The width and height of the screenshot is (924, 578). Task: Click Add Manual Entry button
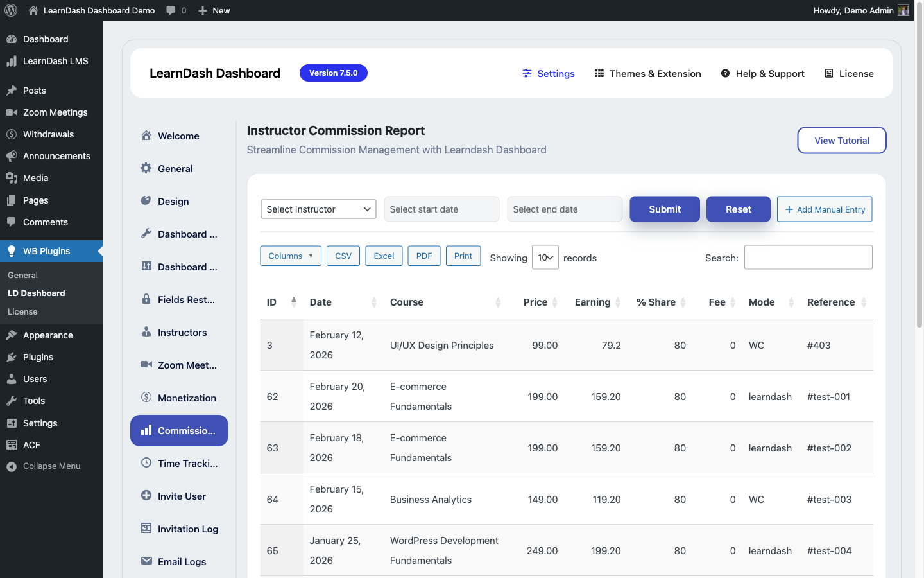click(824, 209)
